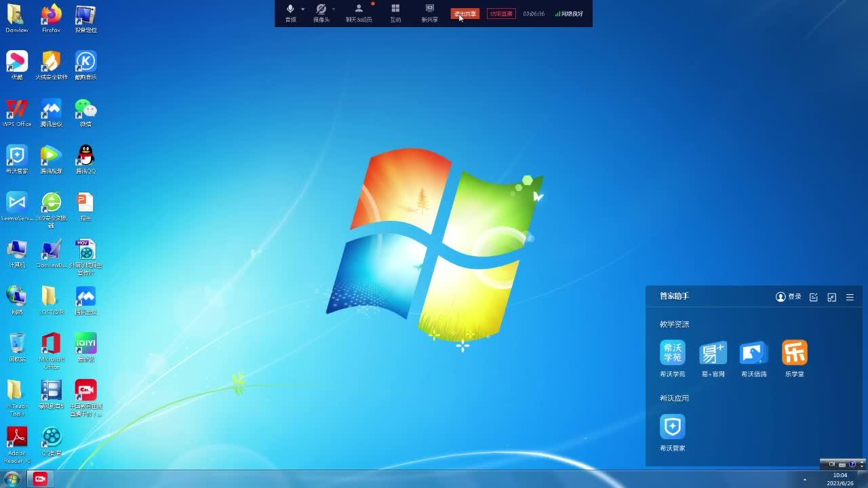The width and height of the screenshot is (868, 488).
Task: Click the taskbar clock showing 10:04
Action: click(840, 479)
